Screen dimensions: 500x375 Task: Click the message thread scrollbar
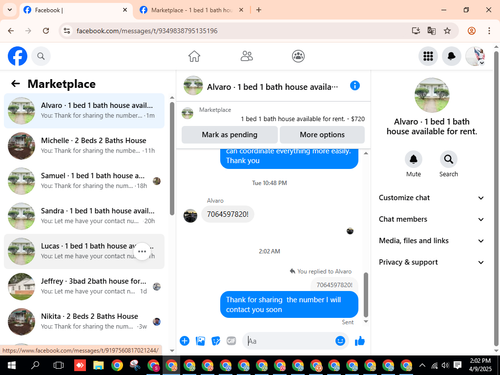click(366, 294)
